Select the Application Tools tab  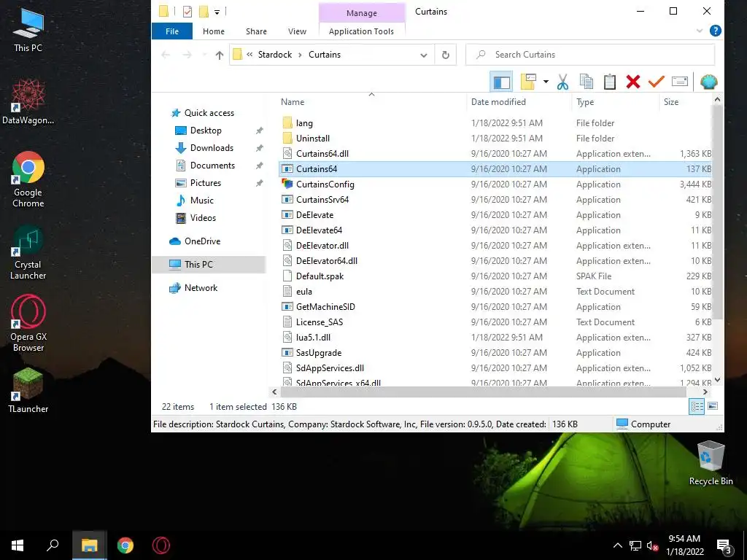click(362, 31)
